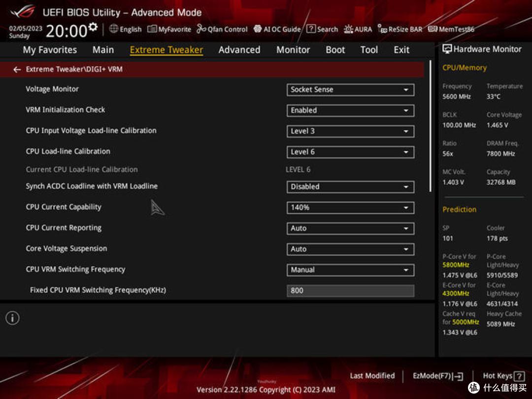
Task: Click English language button
Action: [126, 29]
